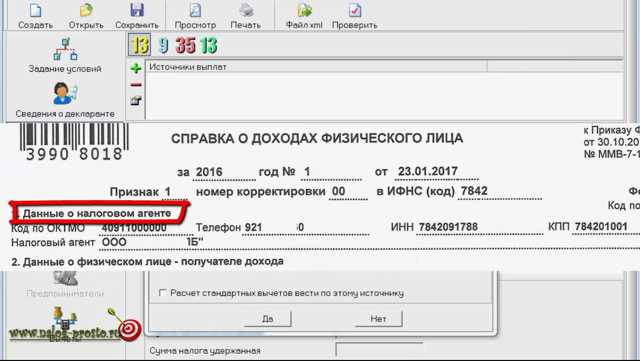640x361 pixels.
Task: Save with the Сохранить floppy icon
Action: coord(137,10)
